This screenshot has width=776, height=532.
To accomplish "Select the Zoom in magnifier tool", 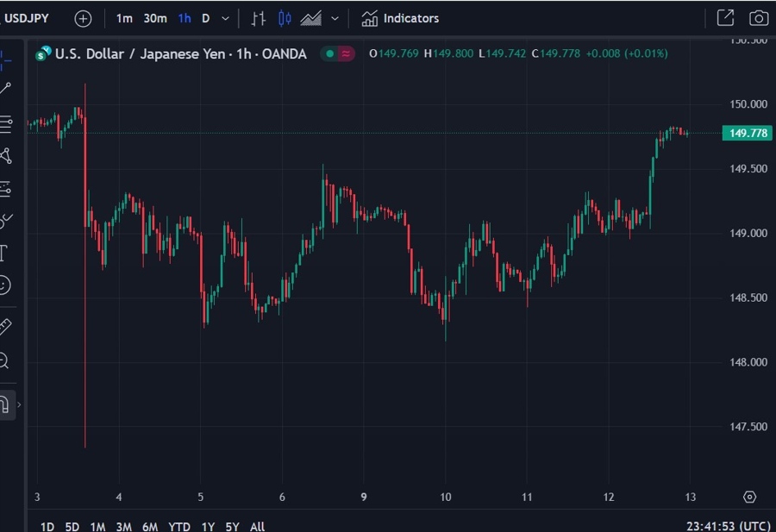I will pyautogui.click(x=4, y=360).
